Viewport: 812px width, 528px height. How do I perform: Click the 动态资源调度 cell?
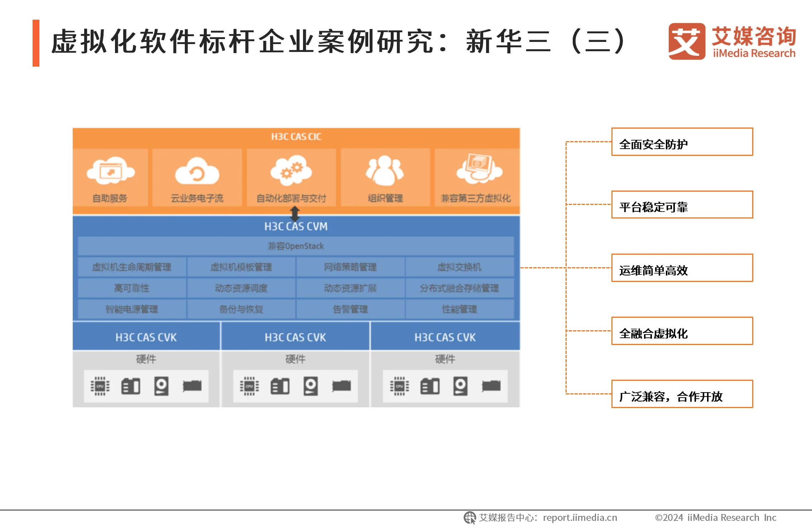pyautogui.click(x=241, y=288)
